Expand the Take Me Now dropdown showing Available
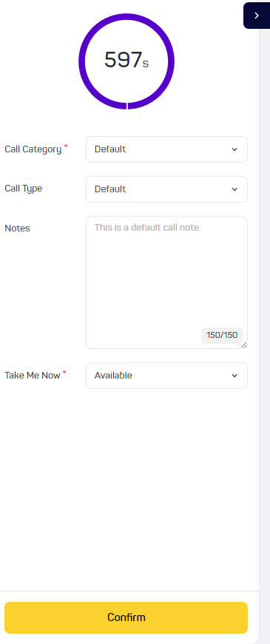Viewport: 270px width, 644px height. (x=167, y=376)
